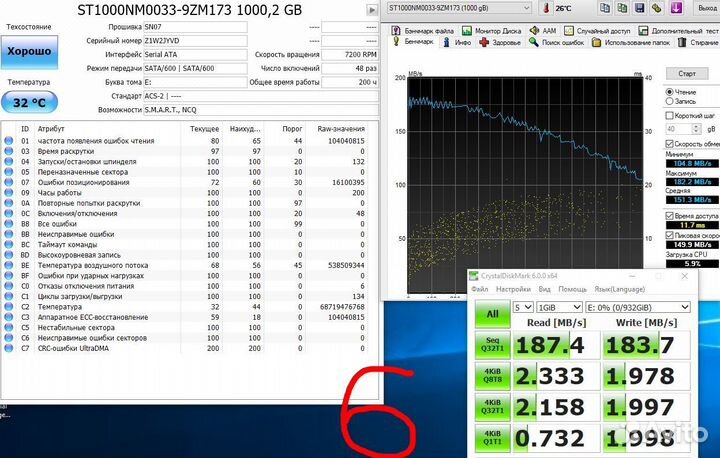Screen dimensions: 720x458
Task: Open the Файл menu in CrystalDiskMark
Action: click(x=479, y=289)
